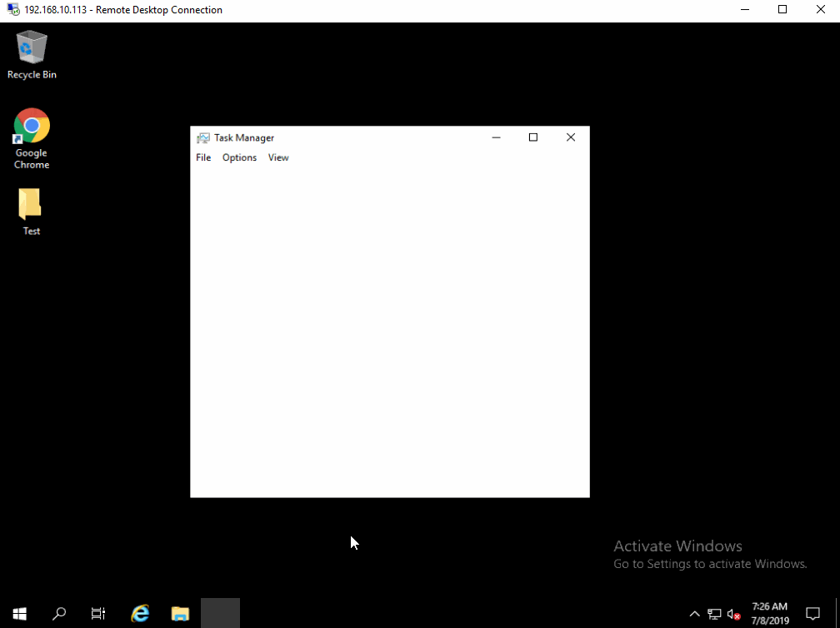Open the Start menu

tap(19, 614)
